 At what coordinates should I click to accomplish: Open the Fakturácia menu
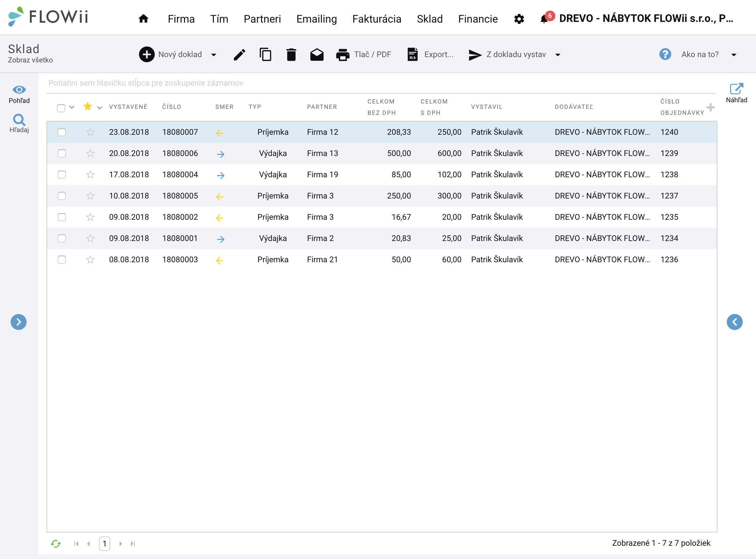pyautogui.click(x=377, y=19)
